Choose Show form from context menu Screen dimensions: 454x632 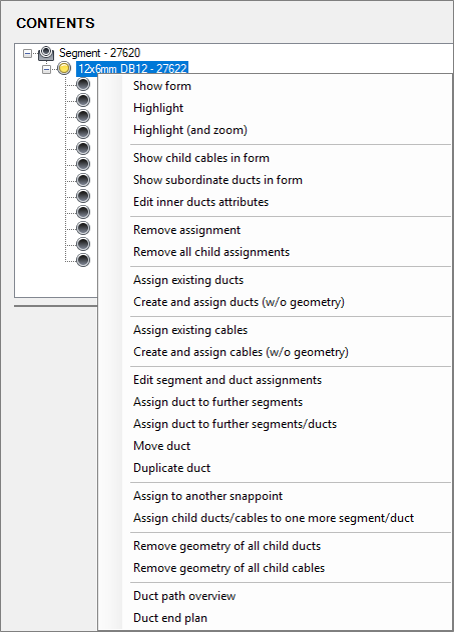tap(162, 86)
